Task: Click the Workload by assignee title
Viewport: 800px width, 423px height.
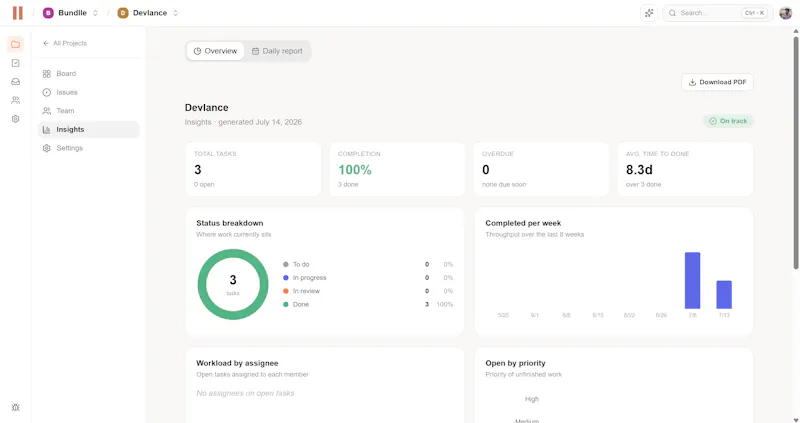Action: pyautogui.click(x=237, y=363)
